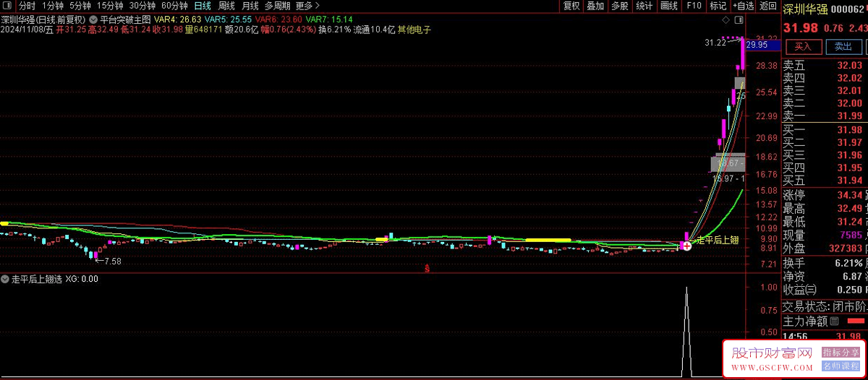Select the 卖一 ask row 31.99
The width and height of the screenshot is (868, 380).
pyautogui.click(x=824, y=116)
